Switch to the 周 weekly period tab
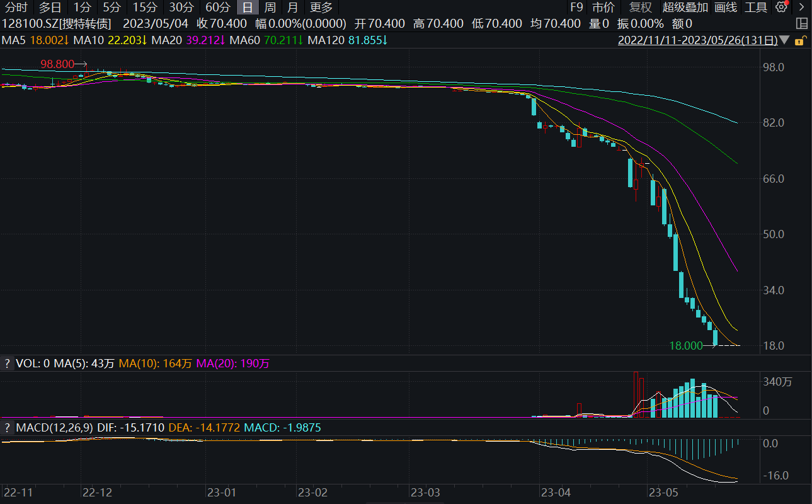812x504 pixels. pos(270,8)
